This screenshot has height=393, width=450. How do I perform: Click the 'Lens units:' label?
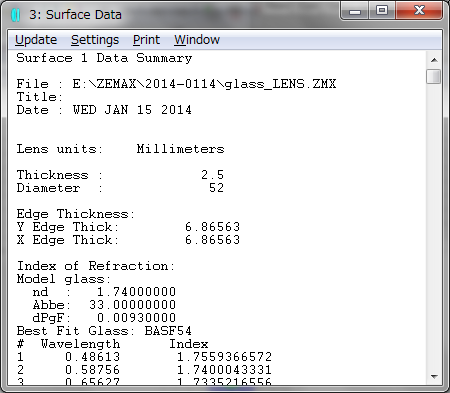pyautogui.click(x=60, y=149)
